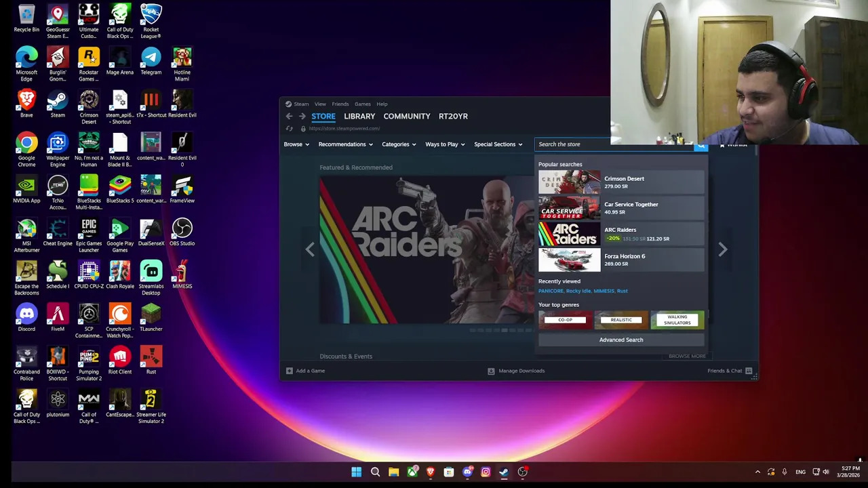Select the NVIDIA App desktop icon
This screenshot has height=488, width=868.
click(x=26, y=189)
